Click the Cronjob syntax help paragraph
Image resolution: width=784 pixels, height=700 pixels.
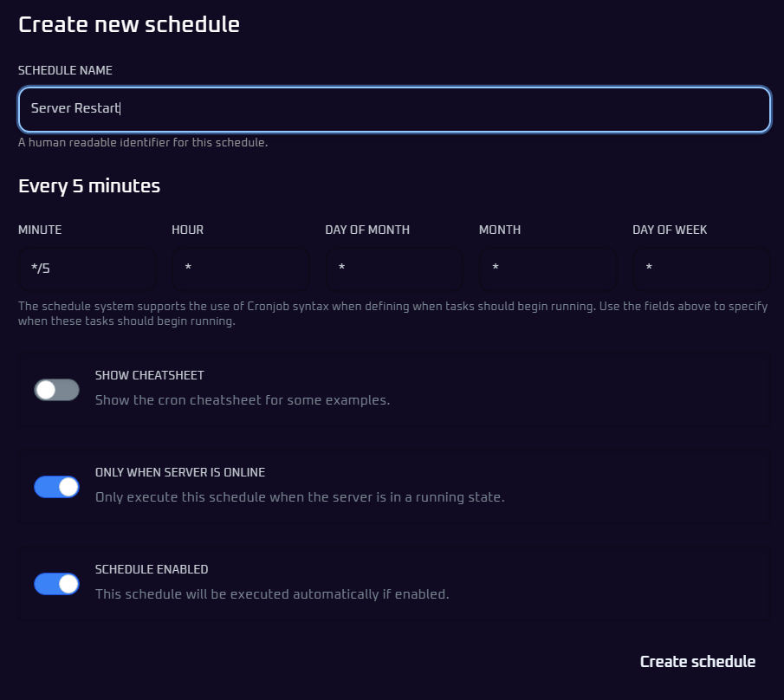[x=392, y=314]
